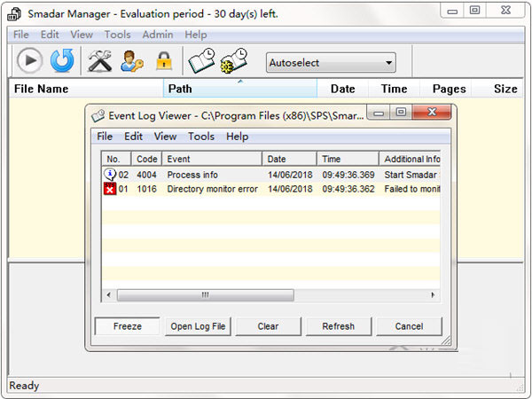Image resolution: width=532 pixels, height=399 pixels.
Task: Click the Event column header
Action: (x=212, y=159)
